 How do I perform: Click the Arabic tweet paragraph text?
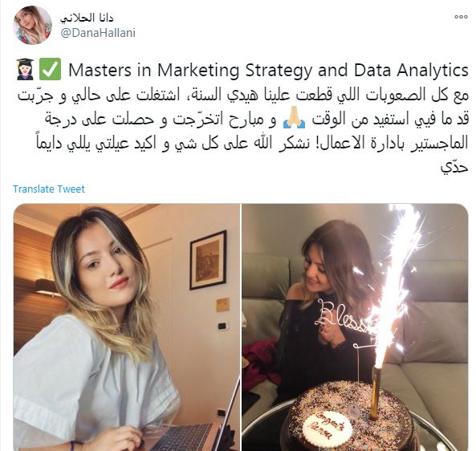tap(243, 132)
